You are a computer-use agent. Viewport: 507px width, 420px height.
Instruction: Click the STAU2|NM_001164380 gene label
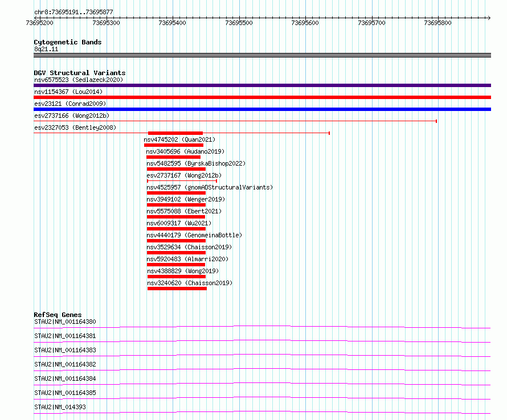[x=65, y=322]
